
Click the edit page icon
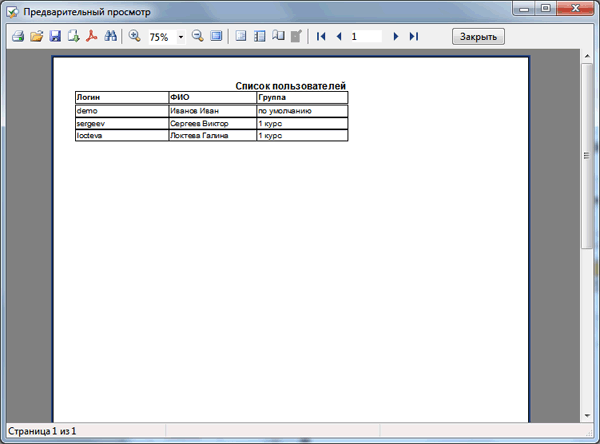tap(297, 36)
